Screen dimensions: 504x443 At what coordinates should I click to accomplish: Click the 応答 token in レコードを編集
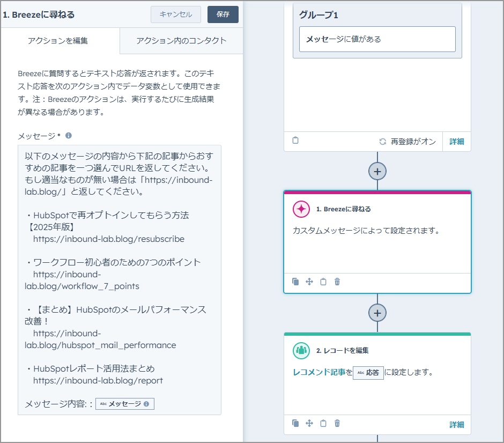tap(368, 373)
